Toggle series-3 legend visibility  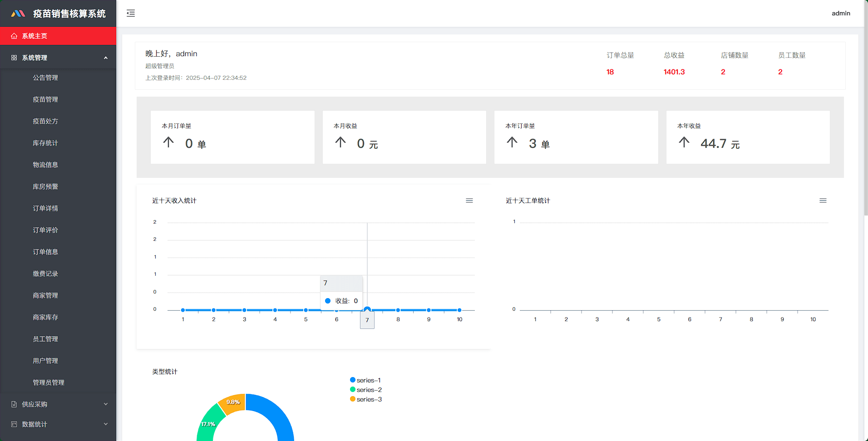click(366, 399)
